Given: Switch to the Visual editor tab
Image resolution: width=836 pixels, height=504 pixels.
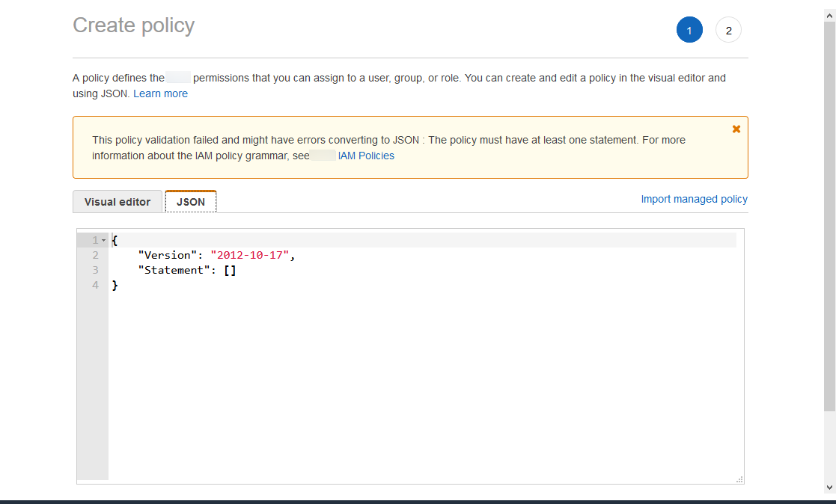Looking at the screenshot, I should point(118,202).
